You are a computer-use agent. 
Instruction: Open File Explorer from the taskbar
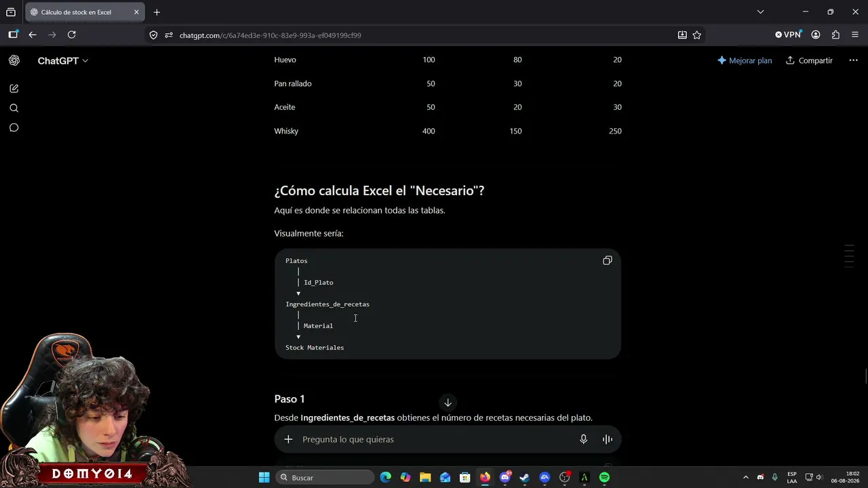point(425,478)
